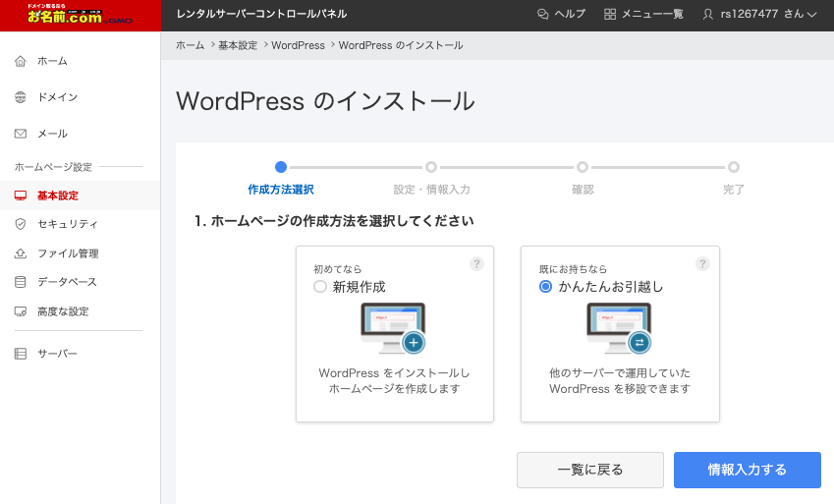Click the 情報入力する button
Viewport: 834px width, 504px height.
pyautogui.click(x=747, y=470)
